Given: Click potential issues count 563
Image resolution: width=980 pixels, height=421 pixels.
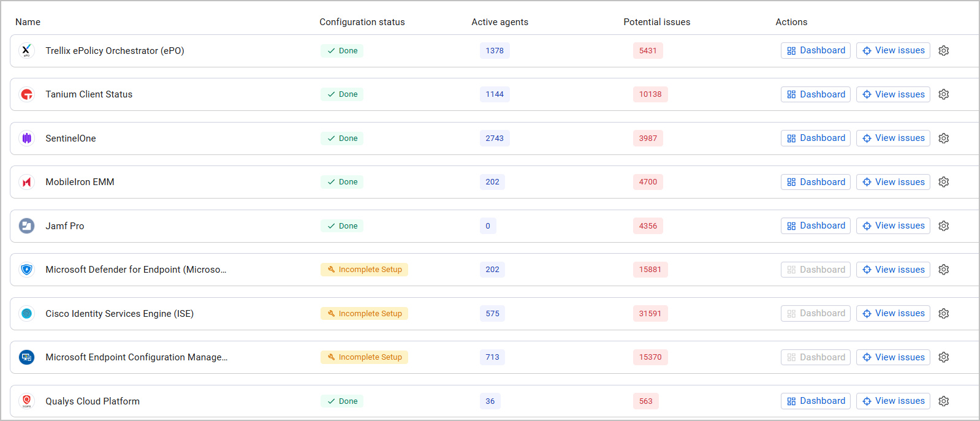Looking at the screenshot, I should (x=645, y=401).
